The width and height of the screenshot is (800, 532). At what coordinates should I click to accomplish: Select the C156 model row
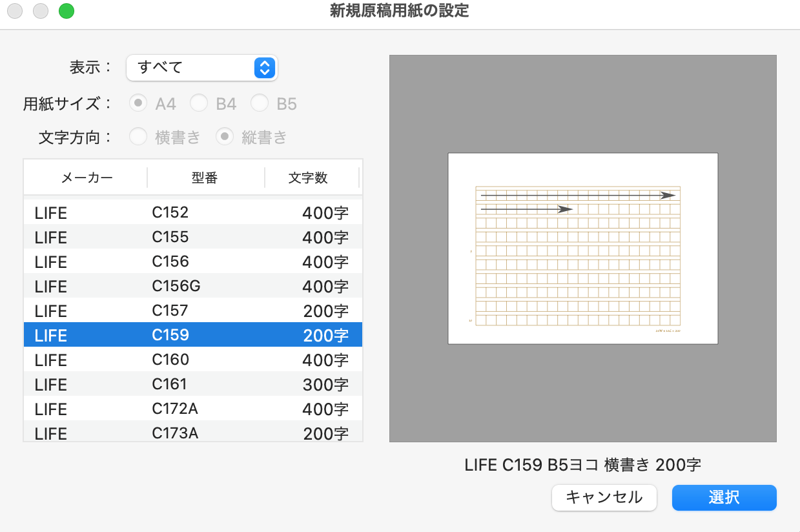point(193,261)
